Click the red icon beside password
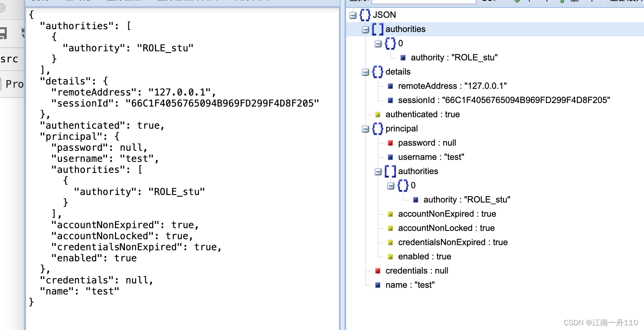Screen dimensions: 644x330 tap(390, 143)
